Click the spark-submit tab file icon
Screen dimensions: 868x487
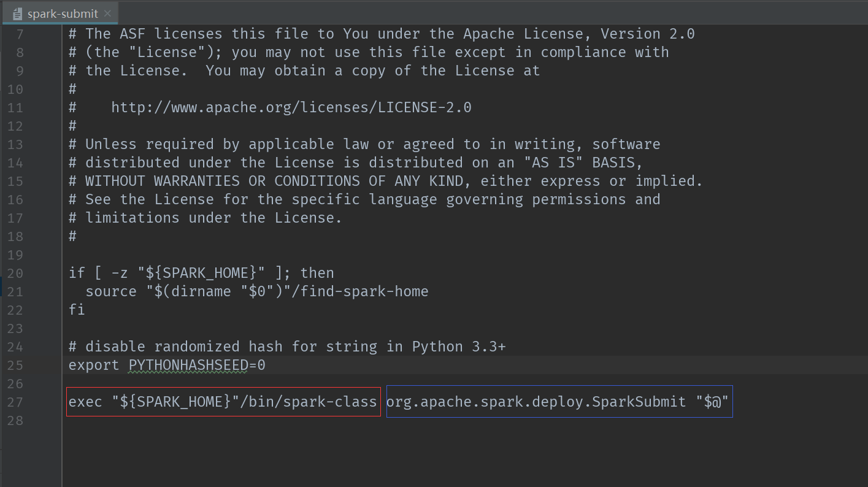[17, 13]
